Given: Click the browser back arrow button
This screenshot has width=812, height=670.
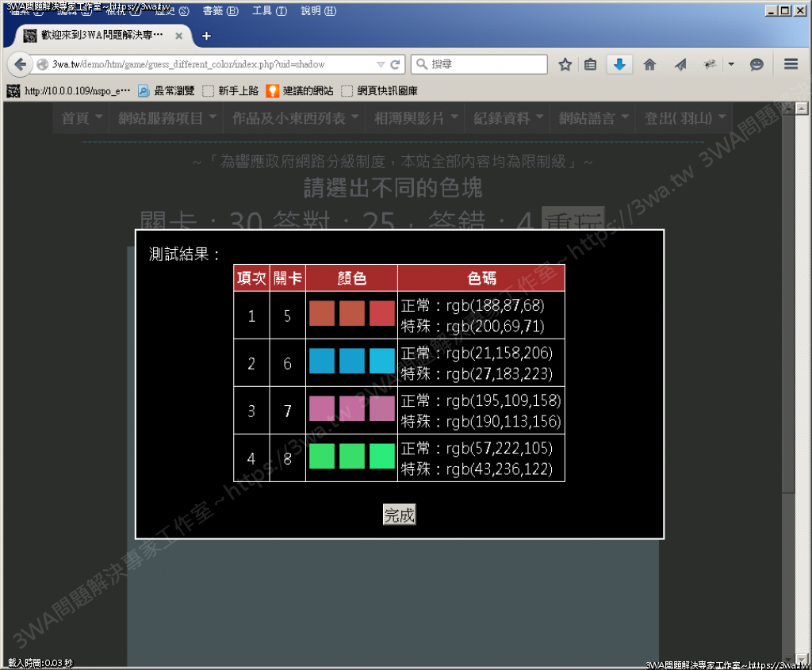Looking at the screenshot, I should click(20, 64).
